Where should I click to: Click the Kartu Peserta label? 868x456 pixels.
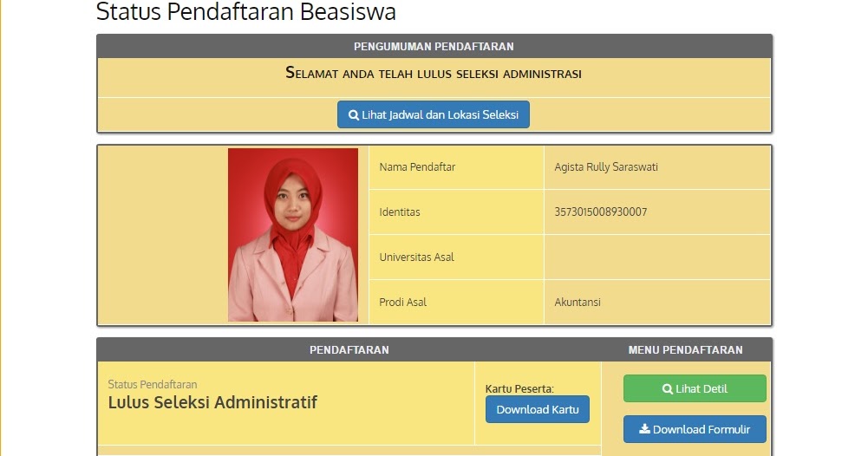coord(519,388)
